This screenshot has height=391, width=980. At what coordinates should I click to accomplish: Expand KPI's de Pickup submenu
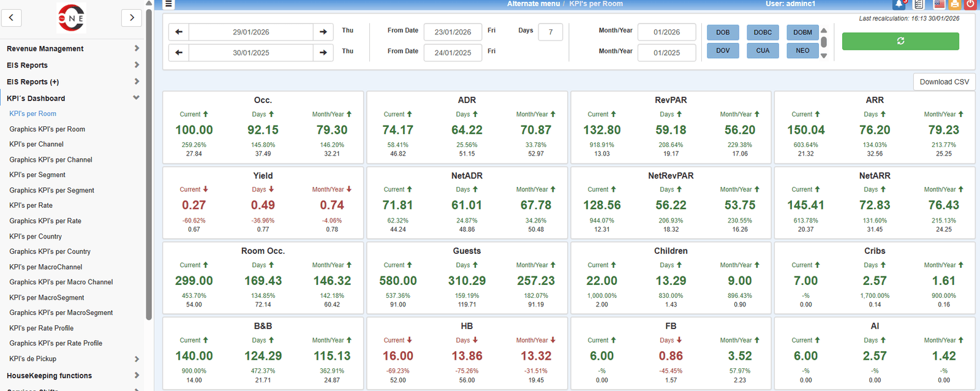[72, 359]
